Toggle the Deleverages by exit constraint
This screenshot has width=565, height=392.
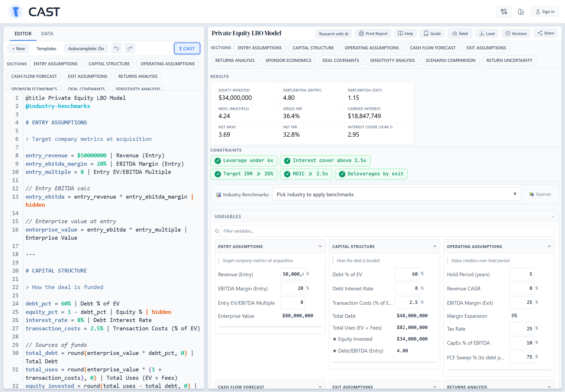(x=371, y=174)
